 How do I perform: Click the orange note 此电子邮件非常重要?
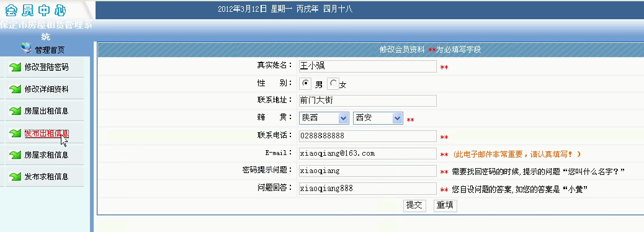pos(517,154)
